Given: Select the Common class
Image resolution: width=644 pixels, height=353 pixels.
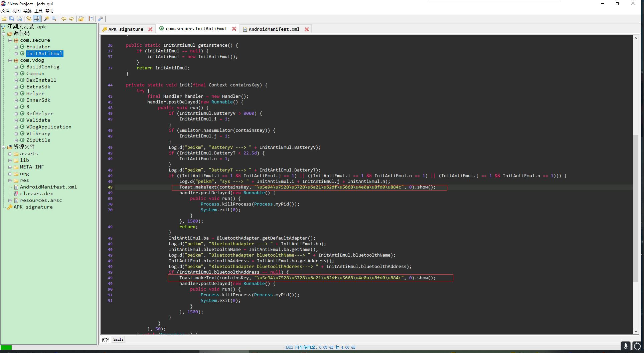Looking at the screenshot, I should (x=35, y=73).
